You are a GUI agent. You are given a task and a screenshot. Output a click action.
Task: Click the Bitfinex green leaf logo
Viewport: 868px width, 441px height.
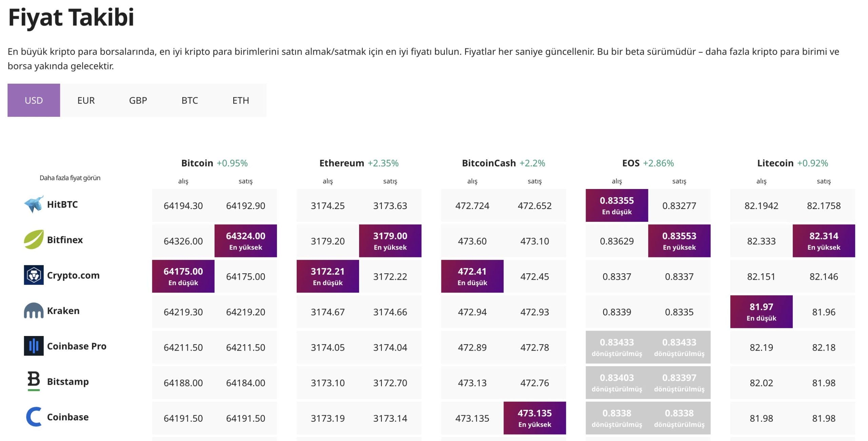[34, 239]
